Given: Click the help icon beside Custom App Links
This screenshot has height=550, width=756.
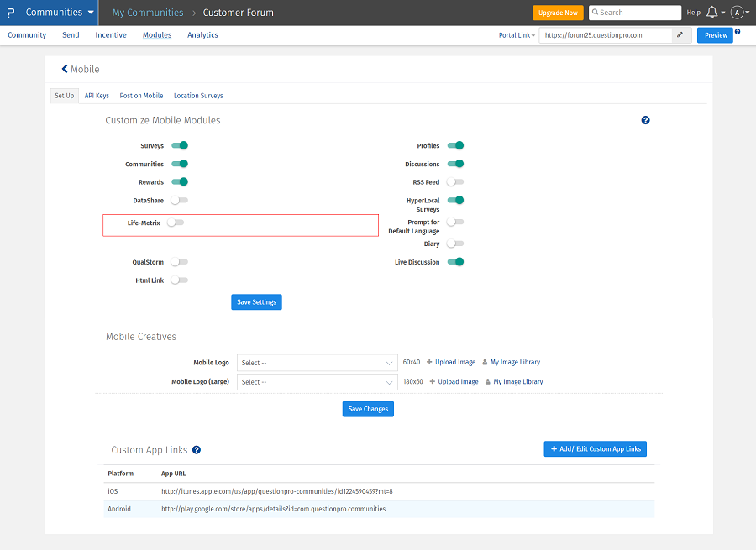Looking at the screenshot, I should click(197, 450).
